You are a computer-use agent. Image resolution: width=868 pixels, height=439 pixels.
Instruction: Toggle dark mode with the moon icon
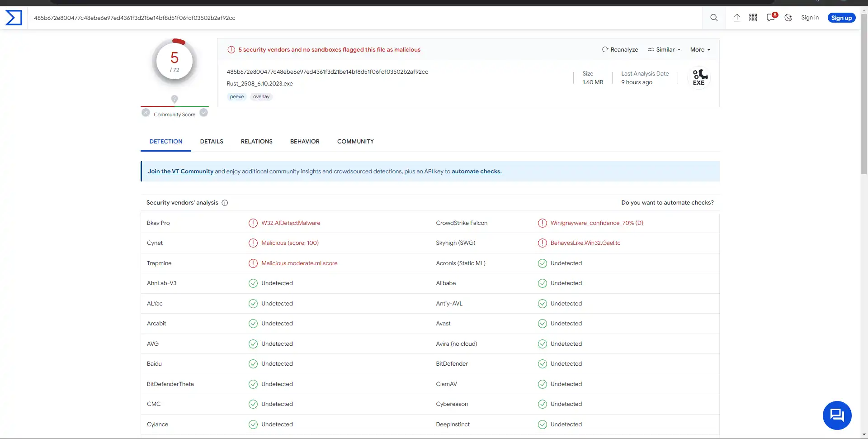pos(788,18)
